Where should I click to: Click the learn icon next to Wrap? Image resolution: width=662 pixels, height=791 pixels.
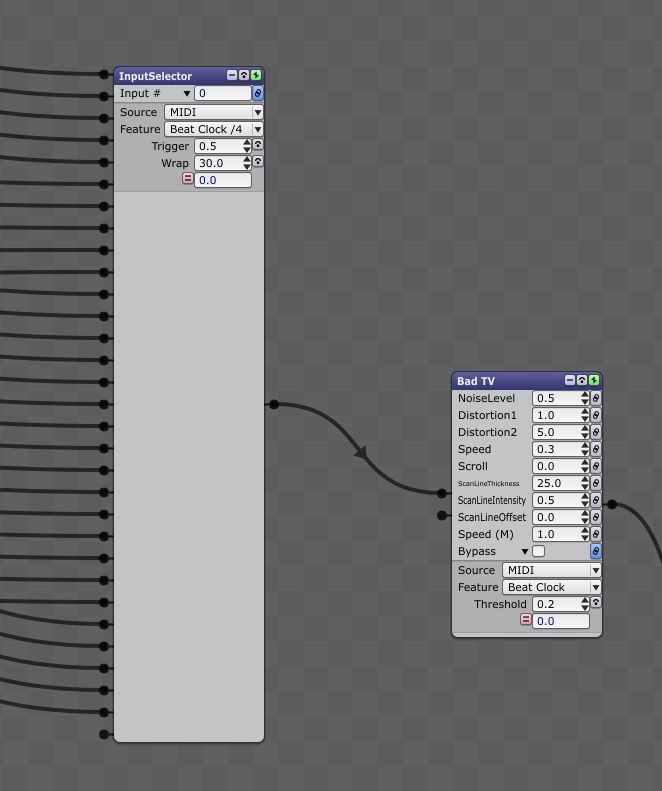pos(258,161)
